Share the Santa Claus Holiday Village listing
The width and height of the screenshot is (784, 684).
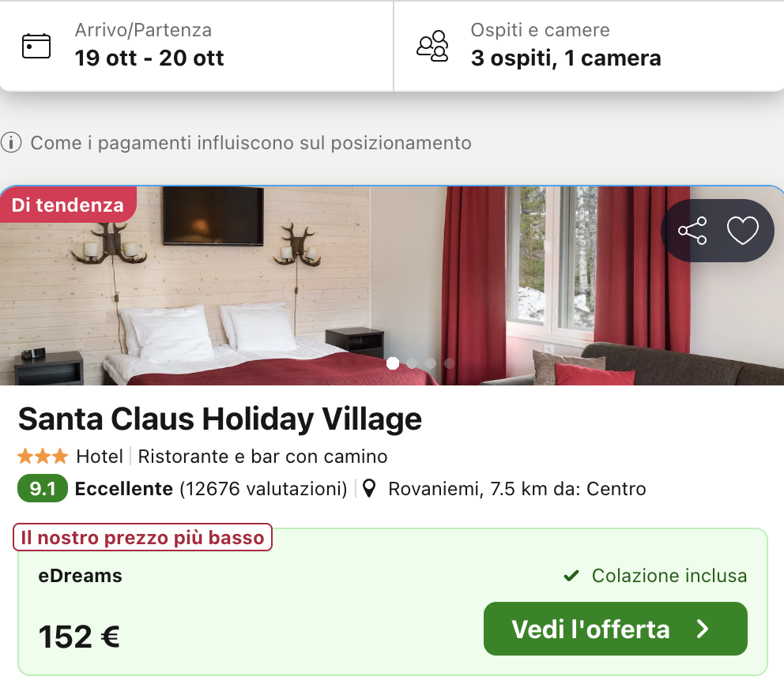(x=692, y=231)
